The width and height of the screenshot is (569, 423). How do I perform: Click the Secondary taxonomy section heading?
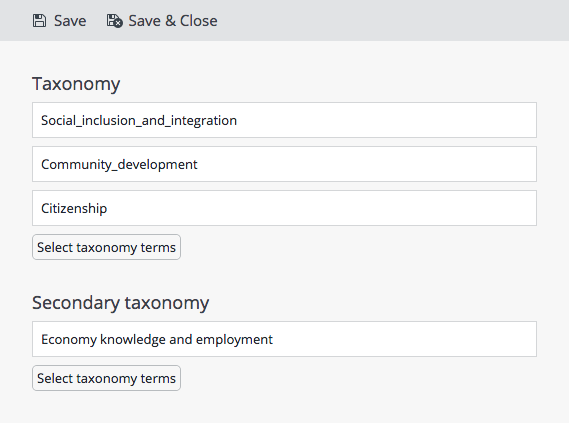click(x=120, y=303)
